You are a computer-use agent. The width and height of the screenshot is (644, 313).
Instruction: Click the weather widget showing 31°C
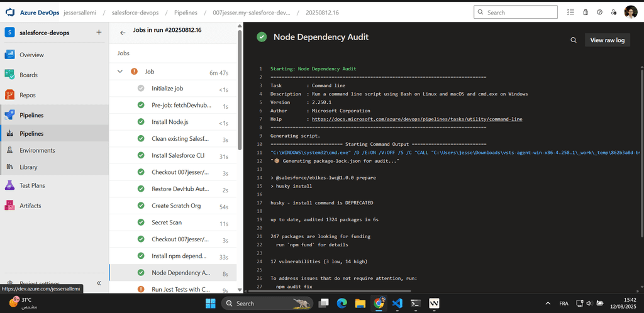(23, 303)
